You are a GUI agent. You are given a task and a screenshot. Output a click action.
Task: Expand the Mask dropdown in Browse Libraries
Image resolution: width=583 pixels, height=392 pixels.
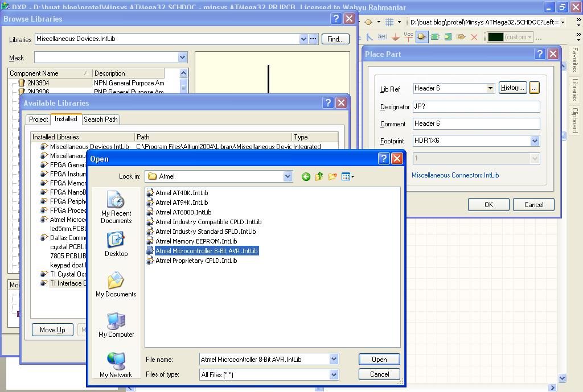pos(182,57)
